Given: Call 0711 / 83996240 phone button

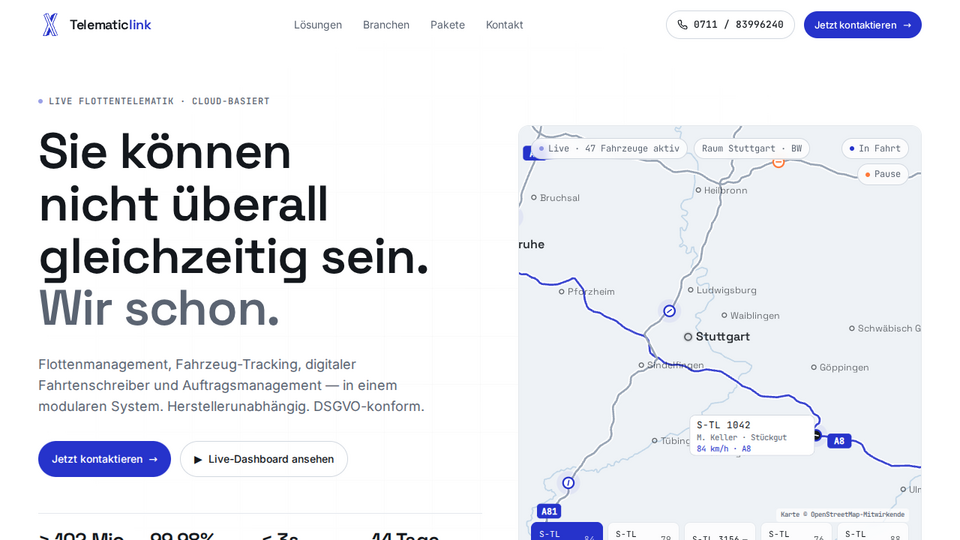Looking at the screenshot, I should (730, 25).
